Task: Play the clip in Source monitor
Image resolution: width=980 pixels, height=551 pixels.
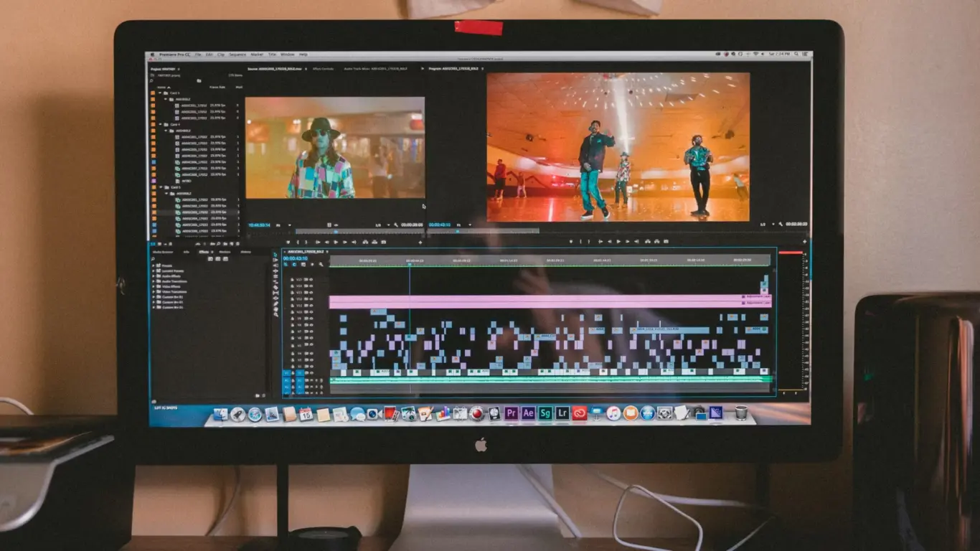Action: [x=336, y=242]
